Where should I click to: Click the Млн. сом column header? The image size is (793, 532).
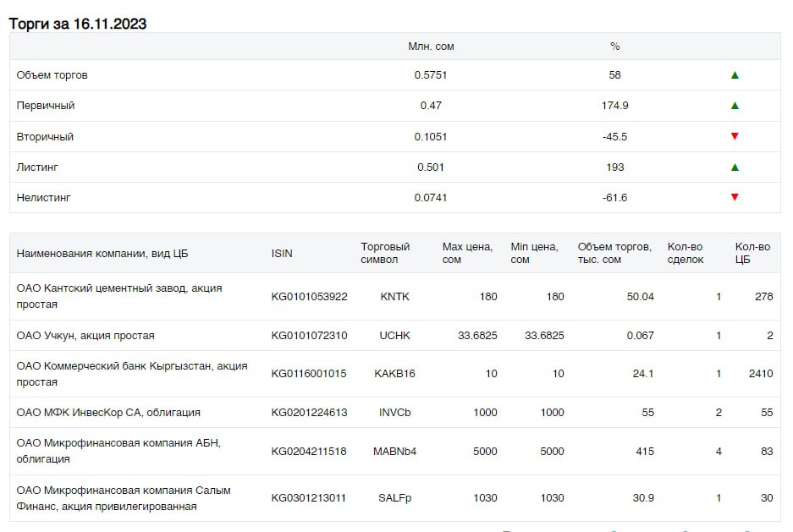coord(431,47)
